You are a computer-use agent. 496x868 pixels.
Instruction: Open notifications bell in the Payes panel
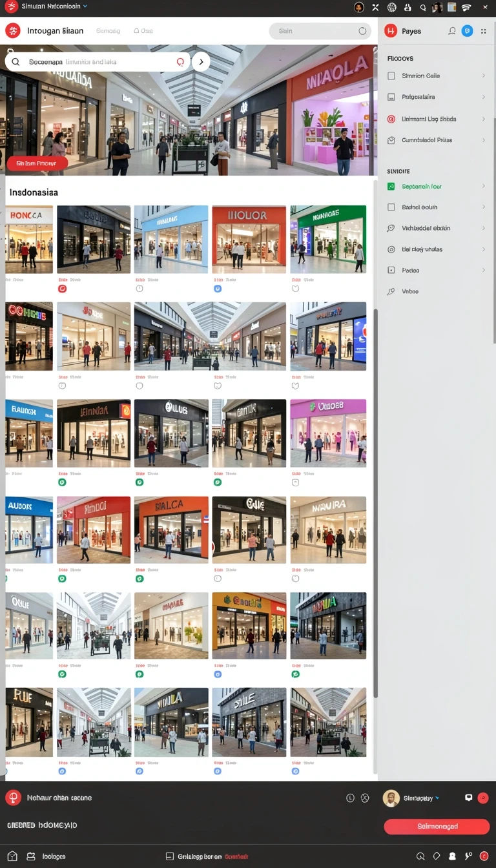pos(452,31)
